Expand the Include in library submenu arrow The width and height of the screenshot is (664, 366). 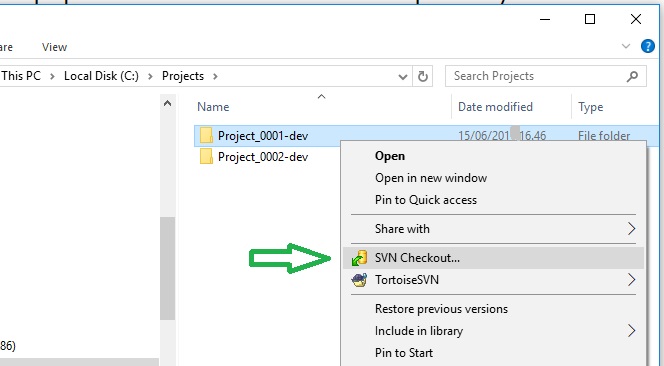tap(631, 330)
